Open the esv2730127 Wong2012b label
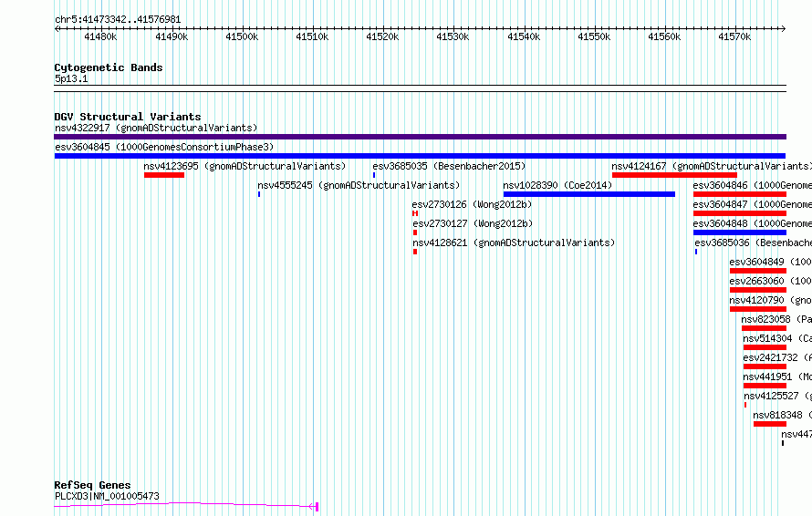Viewport: 812px width, 516px height. click(473, 223)
